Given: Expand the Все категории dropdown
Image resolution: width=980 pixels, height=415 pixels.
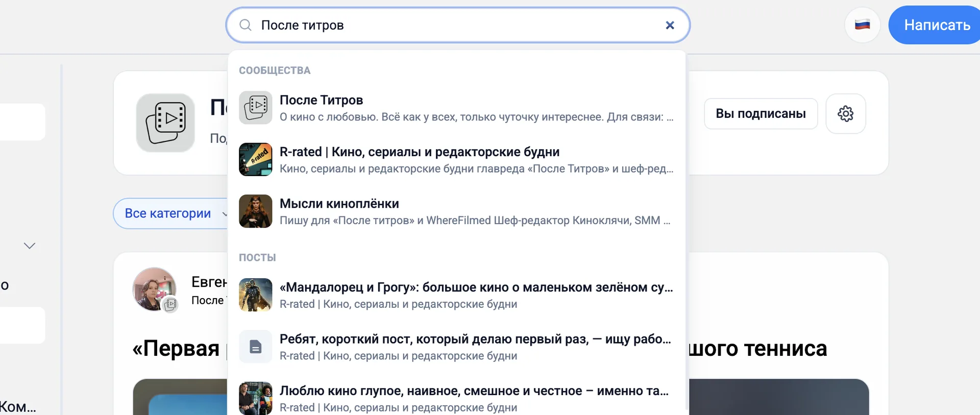Looking at the screenshot, I should tap(171, 213).
